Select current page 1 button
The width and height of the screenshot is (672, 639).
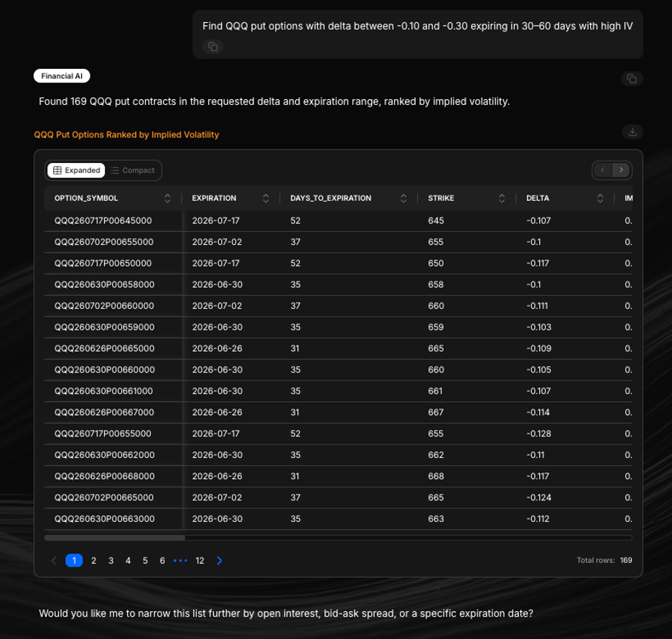pos(74,561)
